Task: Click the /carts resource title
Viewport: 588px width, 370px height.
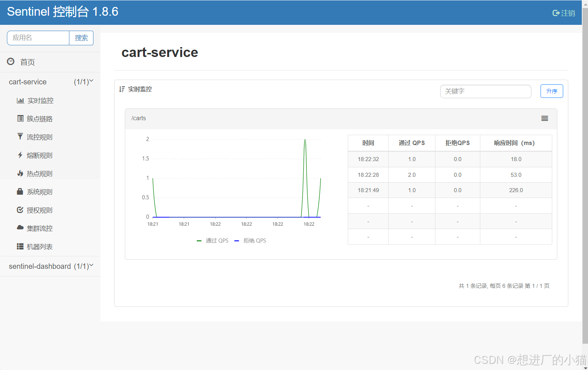Action: click(x=139, y=118)
